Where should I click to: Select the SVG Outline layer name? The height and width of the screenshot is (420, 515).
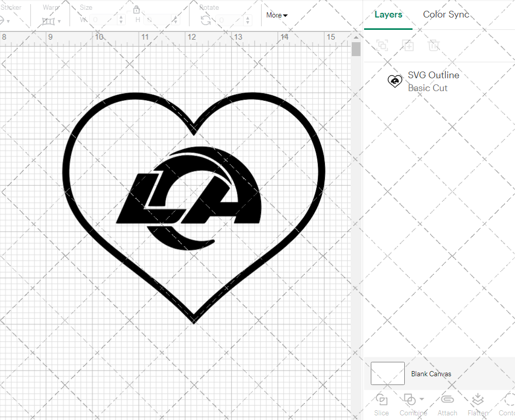click(433, 75)
